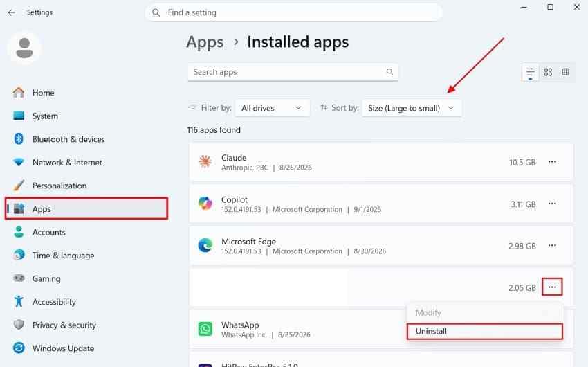Open Personalization settings
588x367 pixels.
[86, 186]
